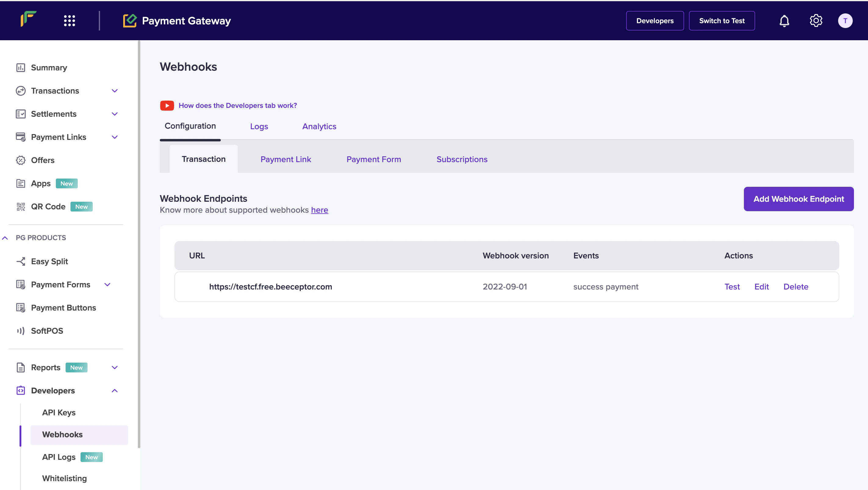Click the Switch to Test button

tap(721, 21)
